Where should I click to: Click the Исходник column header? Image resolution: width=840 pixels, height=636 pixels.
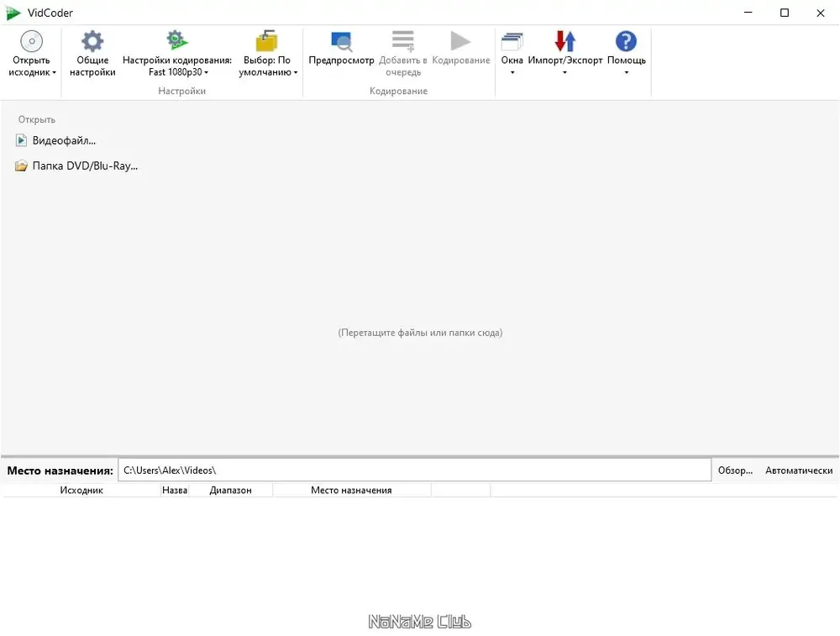coord(81,490)
